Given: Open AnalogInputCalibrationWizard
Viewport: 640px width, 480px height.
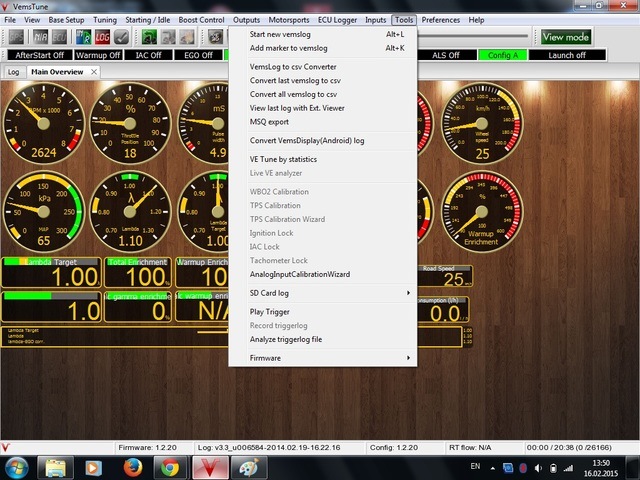Looking at the screenshot, I should pyautogui.click(x=323, y=274).
